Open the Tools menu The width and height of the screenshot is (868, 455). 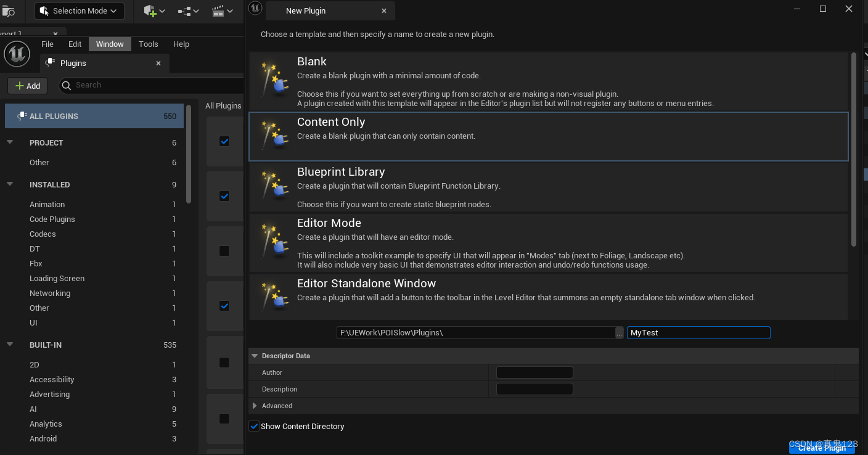point(149,44)
